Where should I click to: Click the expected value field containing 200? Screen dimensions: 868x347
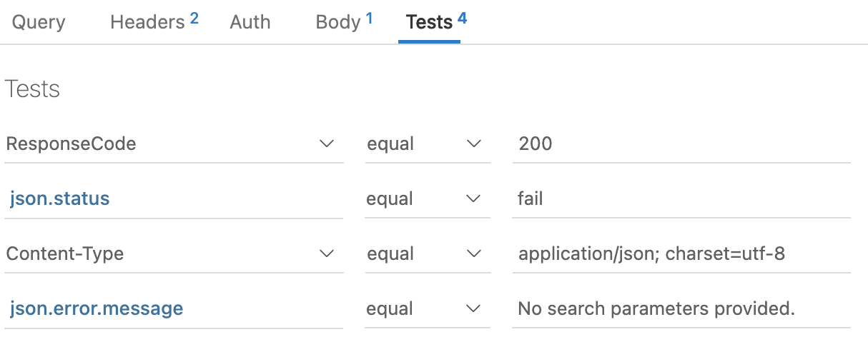[679, 144]
